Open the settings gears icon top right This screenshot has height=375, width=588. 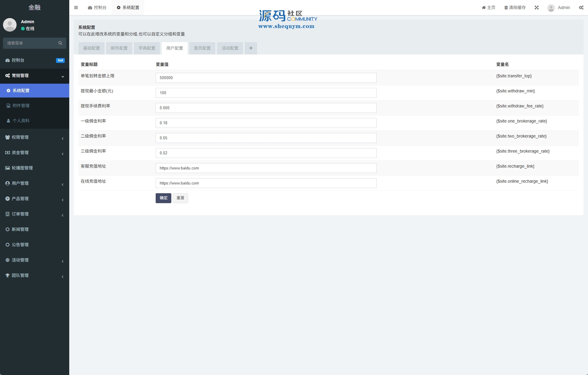tap(581, 8)
